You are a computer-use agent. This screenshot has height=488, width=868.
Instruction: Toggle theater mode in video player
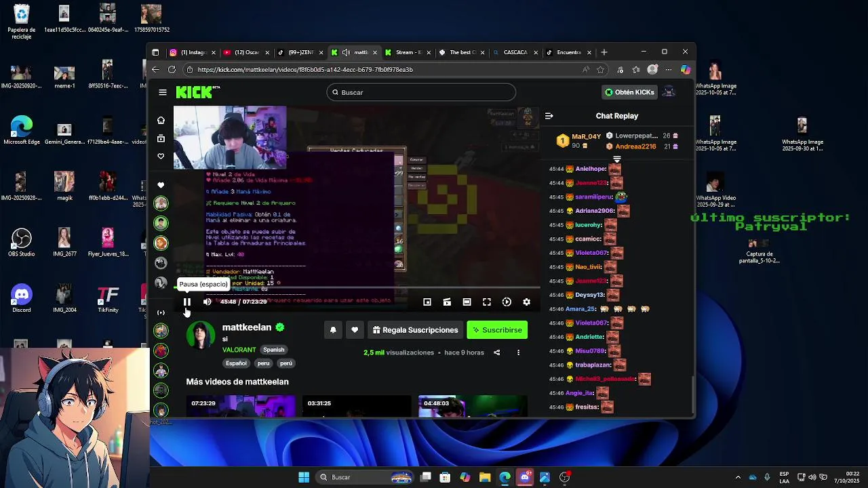467,302
